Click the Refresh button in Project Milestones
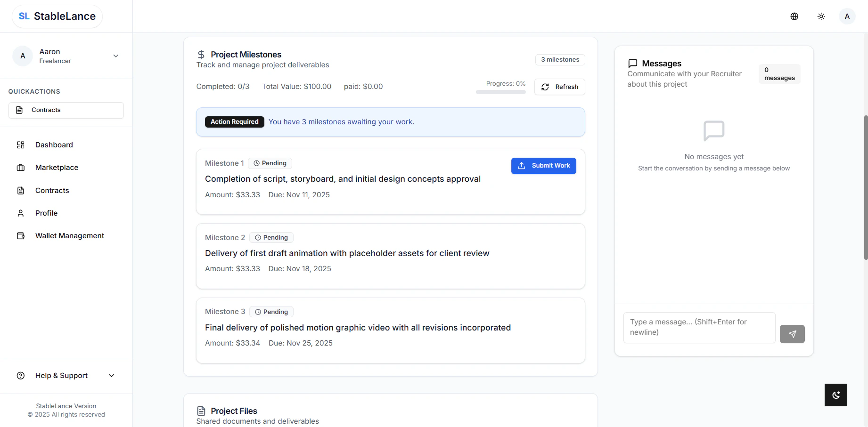The width and height of the screenshot is (868, 427). tap(559, 87)
